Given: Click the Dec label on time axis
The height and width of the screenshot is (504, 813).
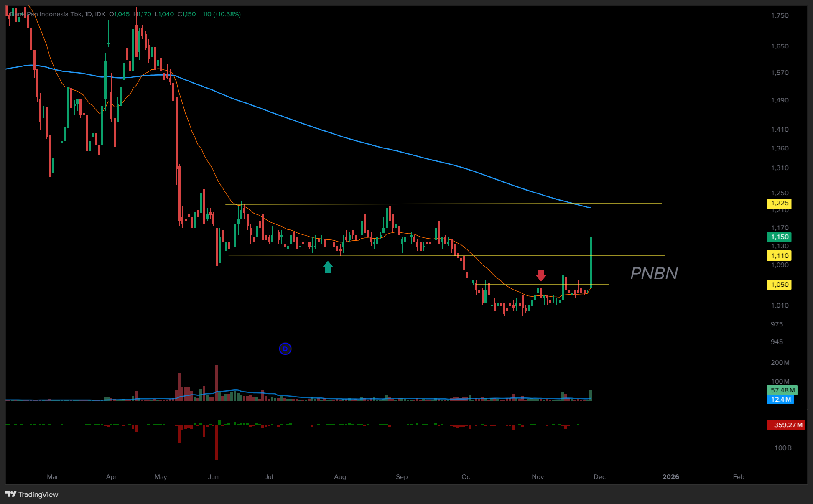Looking at the screenshot, I should [x=599, y=477].
